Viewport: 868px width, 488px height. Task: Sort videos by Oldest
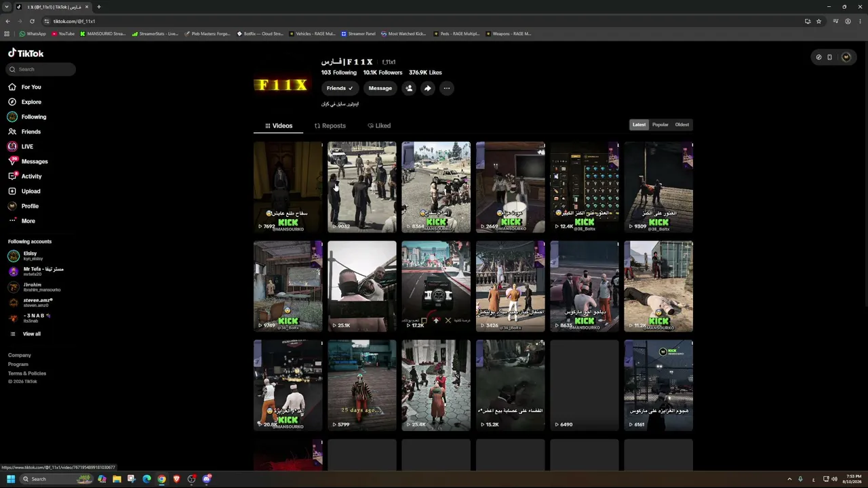(x=682, y=125)
